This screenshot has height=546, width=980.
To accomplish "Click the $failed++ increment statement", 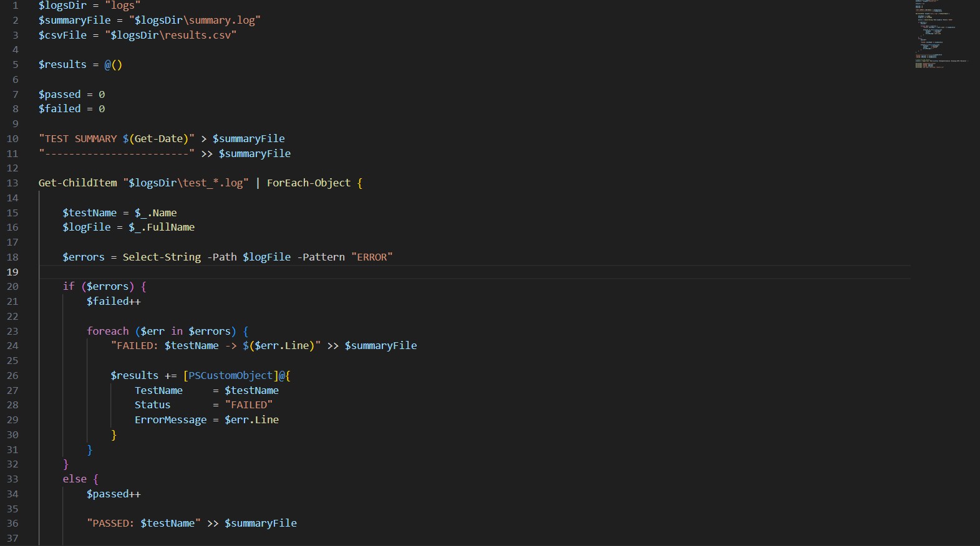I will [x=114, y=302].
